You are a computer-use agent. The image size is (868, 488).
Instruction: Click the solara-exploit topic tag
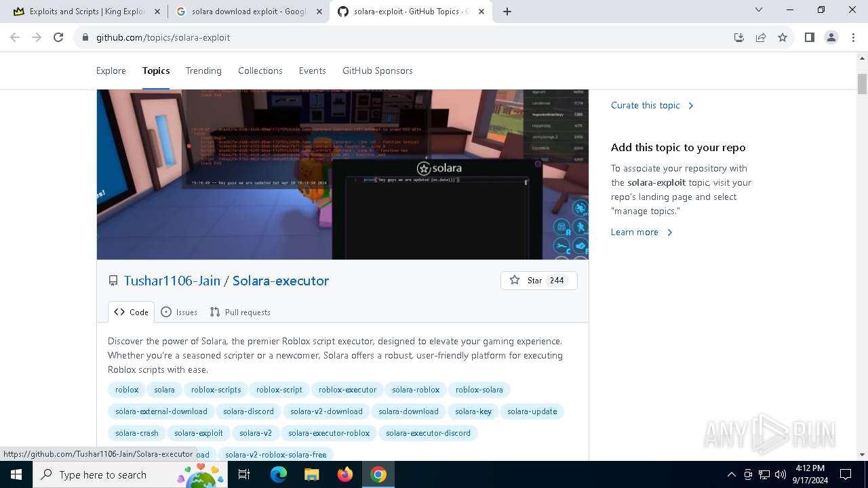click(199, 433)
